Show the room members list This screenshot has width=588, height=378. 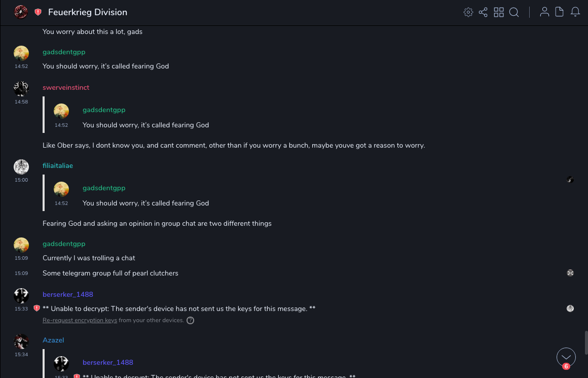[x=544, y=12]
